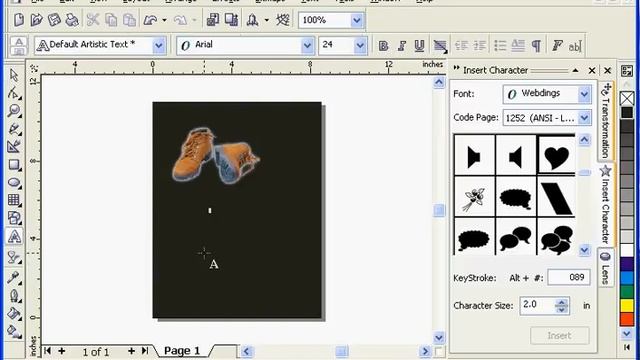This screenshot has height=360, width=640.
Task: Click the KeyStroke 089 field
Action: coord(568,278)
